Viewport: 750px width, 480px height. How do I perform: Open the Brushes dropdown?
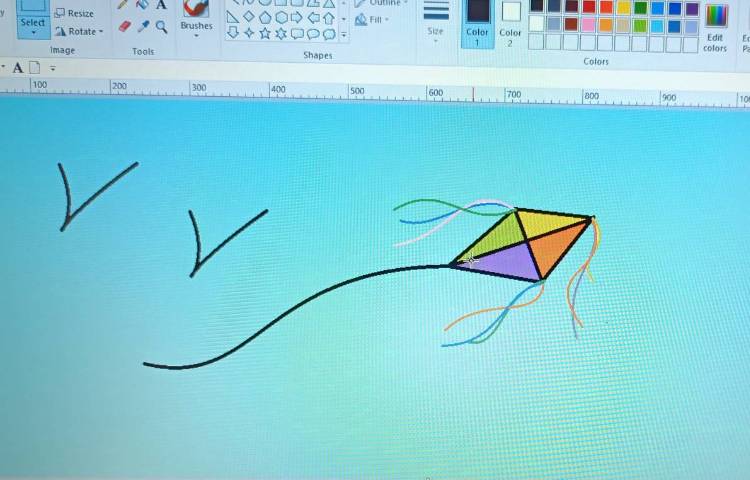tap(196, 33)
